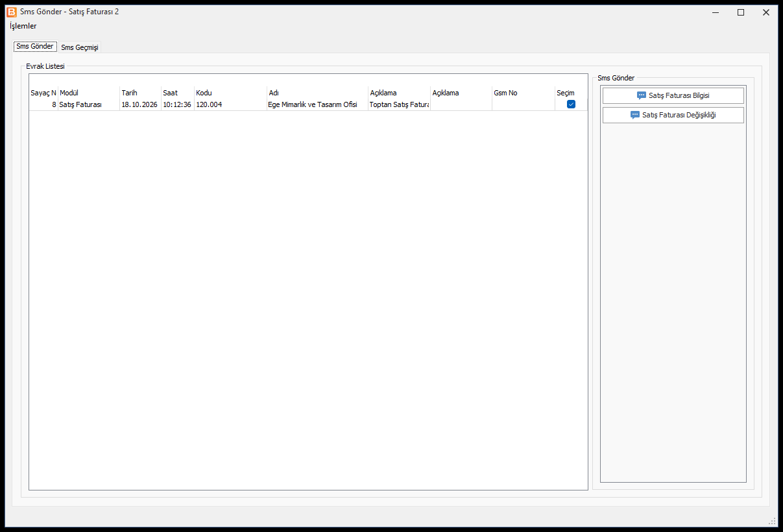Select the date cell 18.10.2026
Viewport: 783px width, 532px height.
140,104
